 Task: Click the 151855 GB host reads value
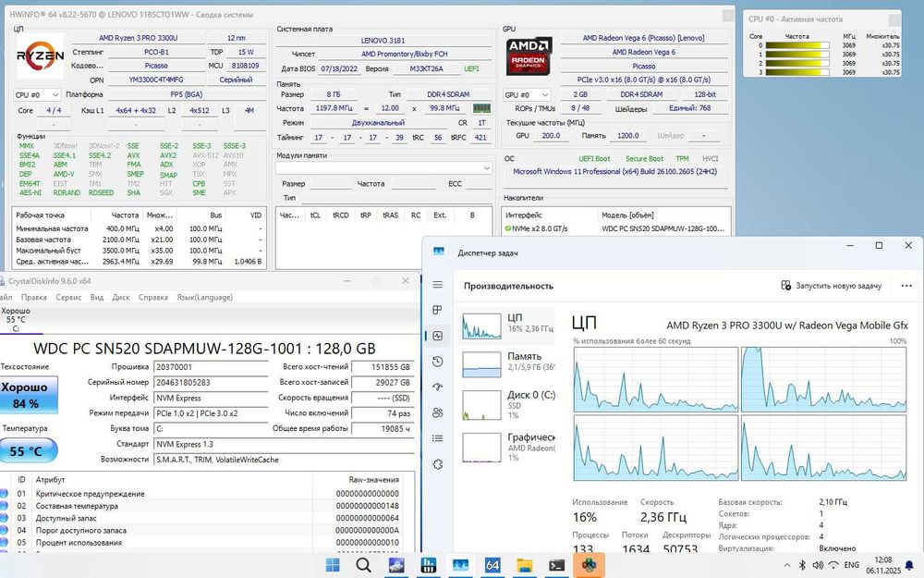pos(383,367)
